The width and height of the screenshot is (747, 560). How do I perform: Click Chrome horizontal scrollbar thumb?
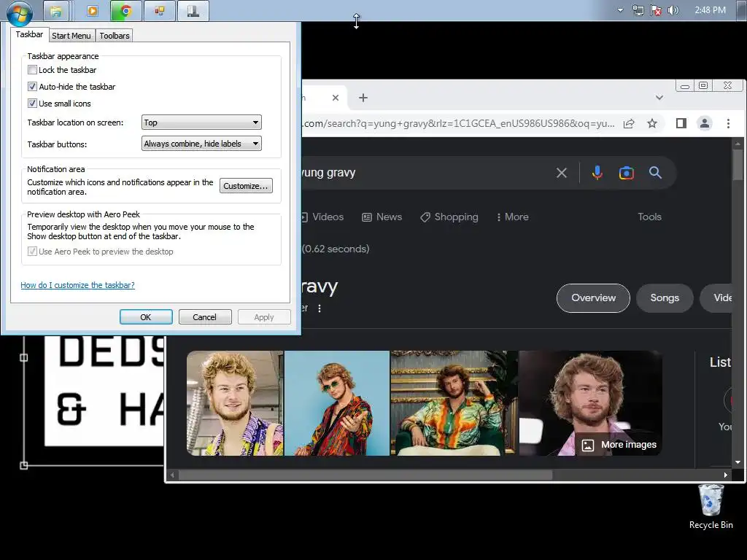point(365,475)
